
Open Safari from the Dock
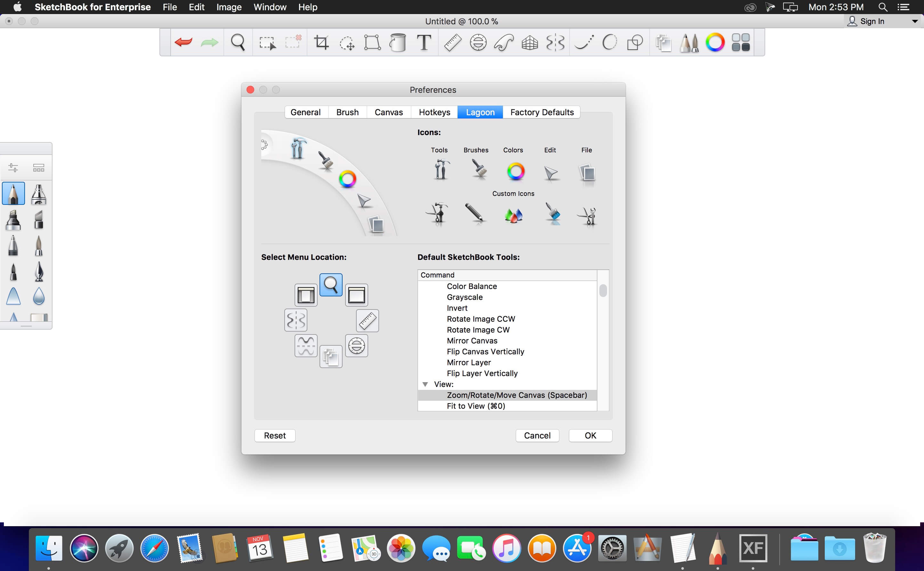coord(154,548)
